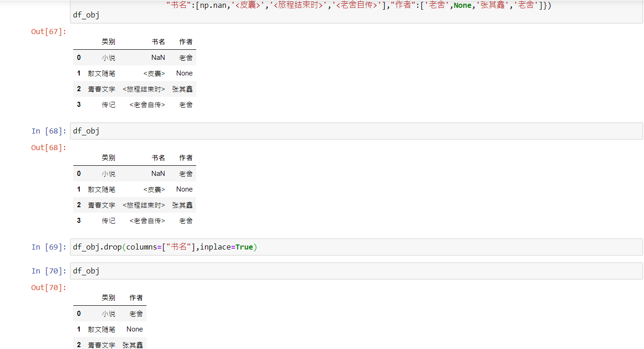Click the 作者 header in the Out[67] table
This screenshot has height=349, width=644.
point(186,42)
